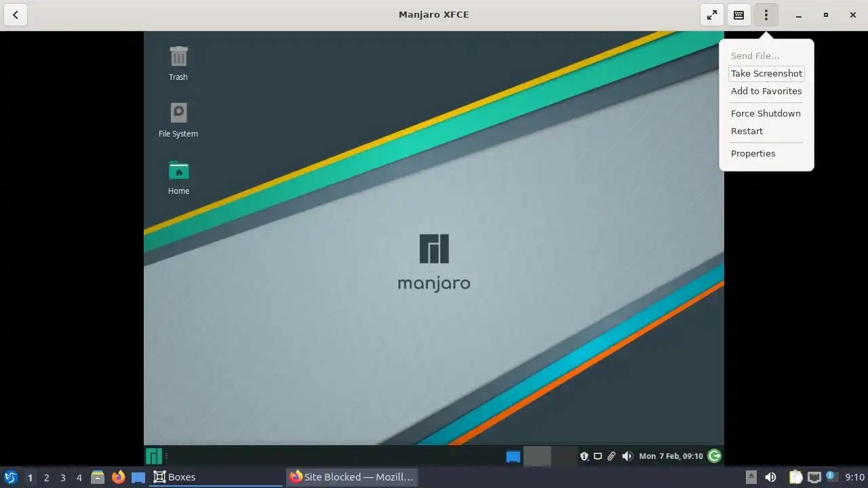Viewport: 868px width, 488px height.
Task: Open the host network connection icon
Action: click(x=814, y=477)
